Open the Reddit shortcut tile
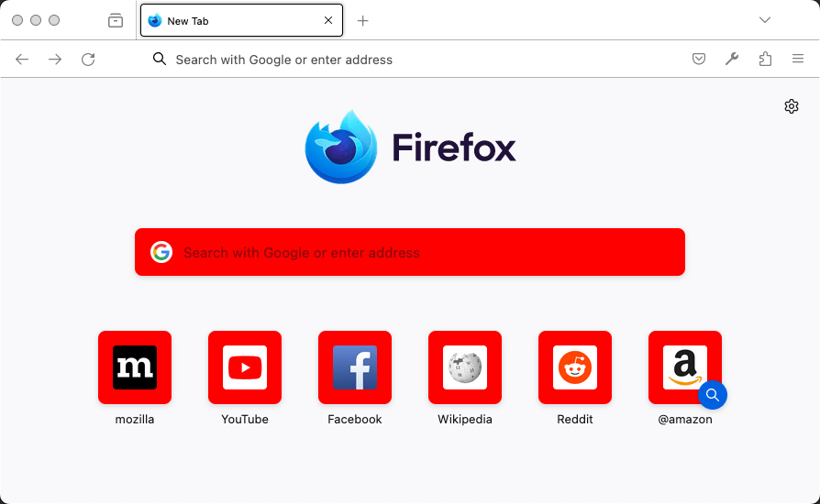This screenshot has width=820, height=504. click(x=575, y=367)
